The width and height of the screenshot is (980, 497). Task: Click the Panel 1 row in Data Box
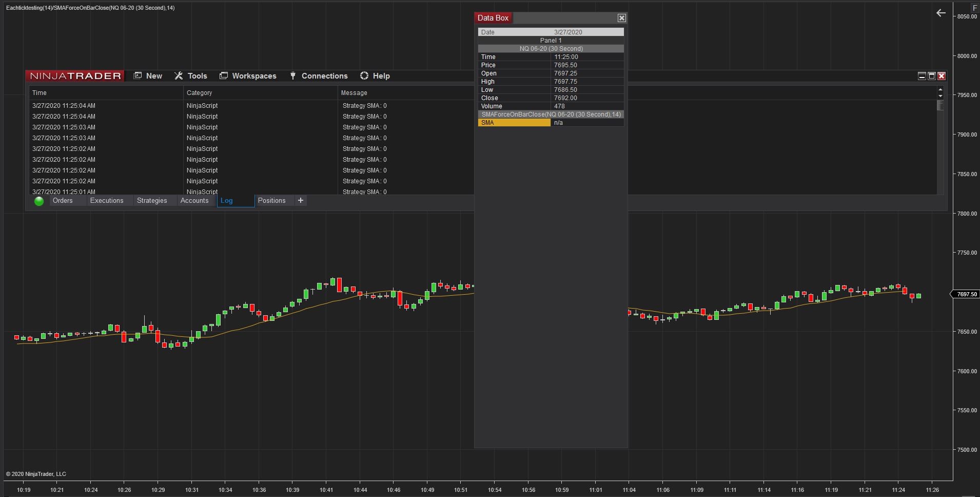(x=551, y=41)
